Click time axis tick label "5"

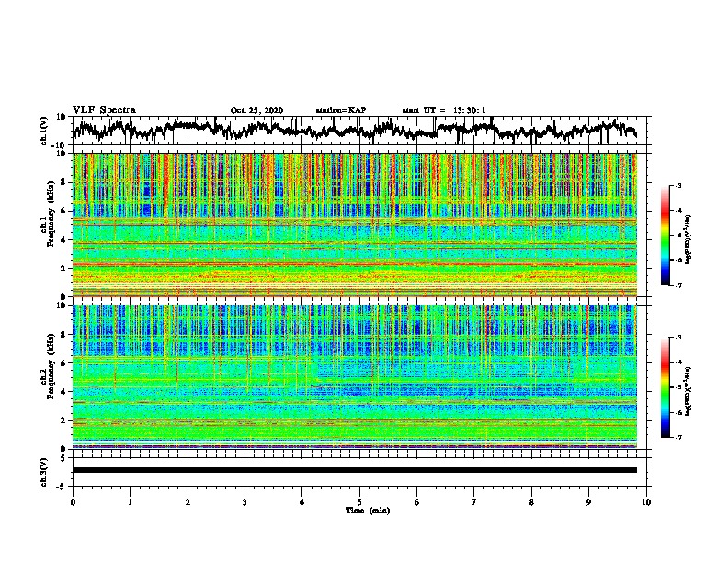[359, 502]
